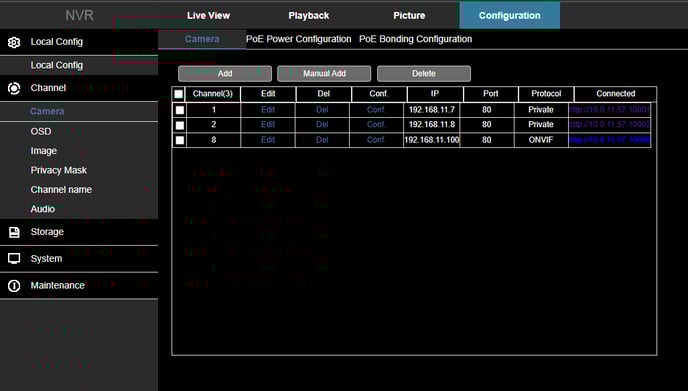Check the box for channel 8
This screenshot has width=688, height=391.
coord(180,140)
